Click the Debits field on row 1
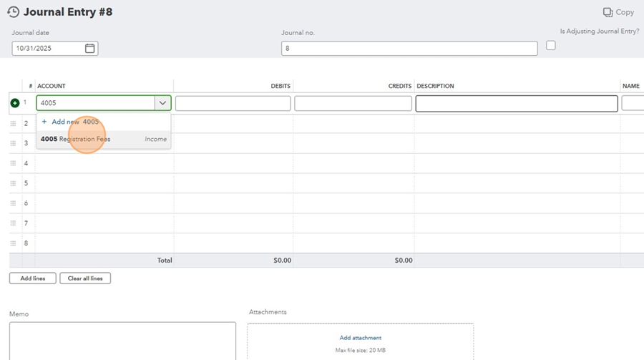This screenshot has width=644, height=360. 233,103
